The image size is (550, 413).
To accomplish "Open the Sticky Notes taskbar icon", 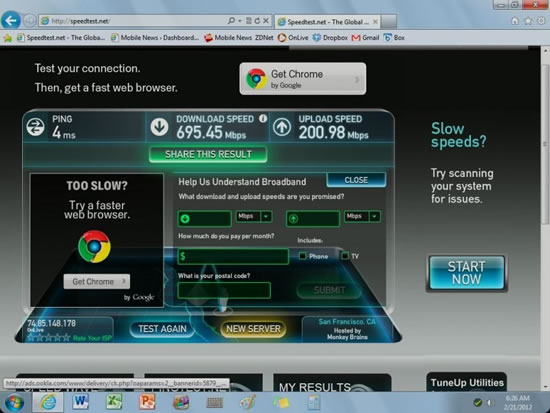I will 281,402.
